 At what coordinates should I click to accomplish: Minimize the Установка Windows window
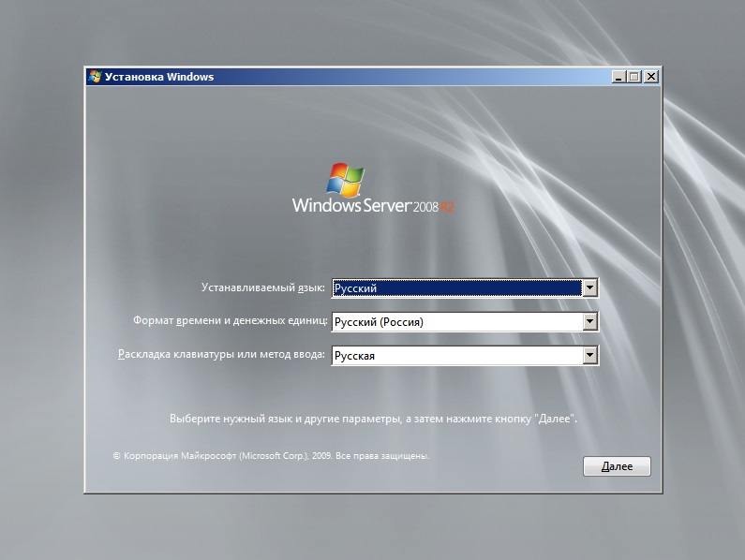pyautogui.click(x=618, y=77)
